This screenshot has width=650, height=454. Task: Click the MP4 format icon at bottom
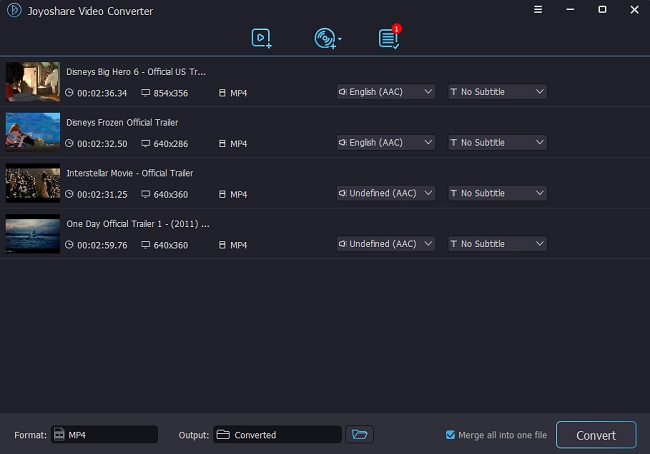tap(60, 434)
